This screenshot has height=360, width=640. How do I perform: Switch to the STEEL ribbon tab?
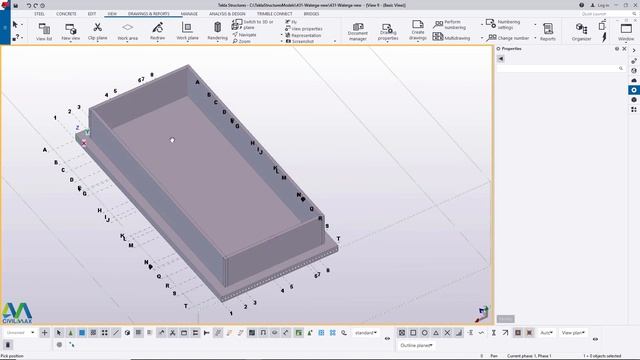pyautogui.click(x=40, y=14)
